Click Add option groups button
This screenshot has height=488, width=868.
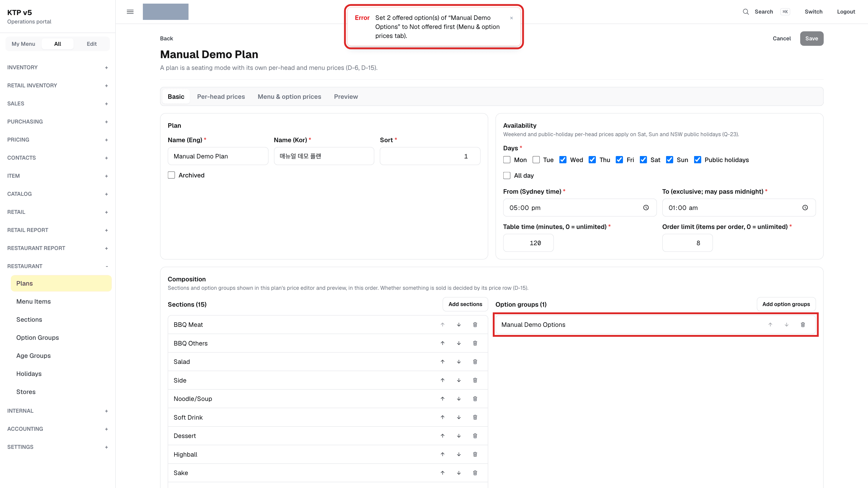click(786, 304)
